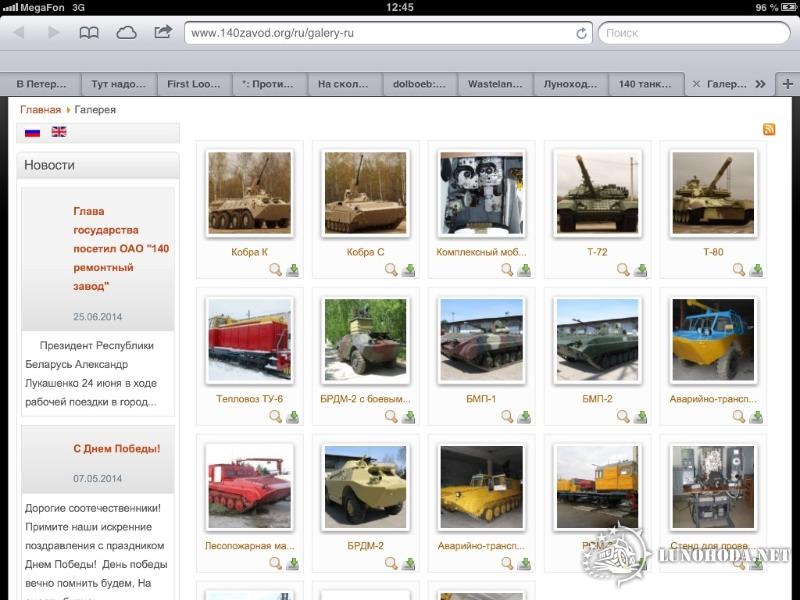This screenshot has height=600, width=800.
Task: Open the yellow-blue Аварийно-трансп... thumbnail
Action: click(x=713, y=340)
